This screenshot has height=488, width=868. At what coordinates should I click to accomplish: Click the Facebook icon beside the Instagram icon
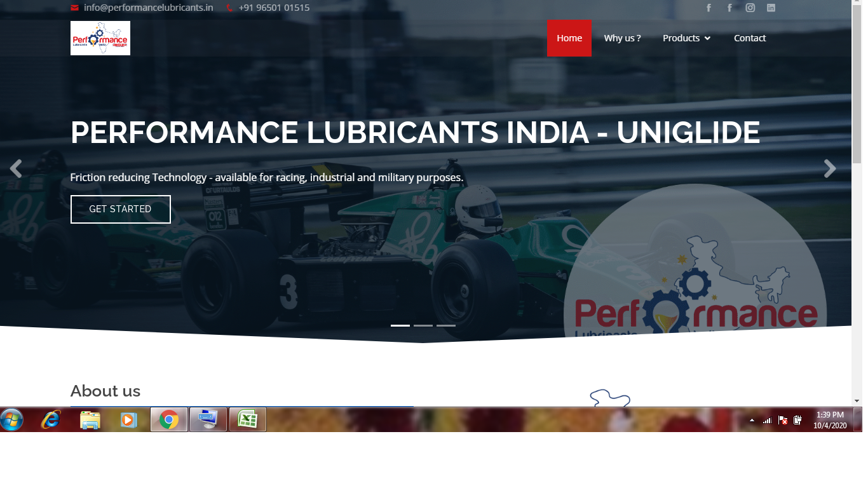[x=729, y=8]
